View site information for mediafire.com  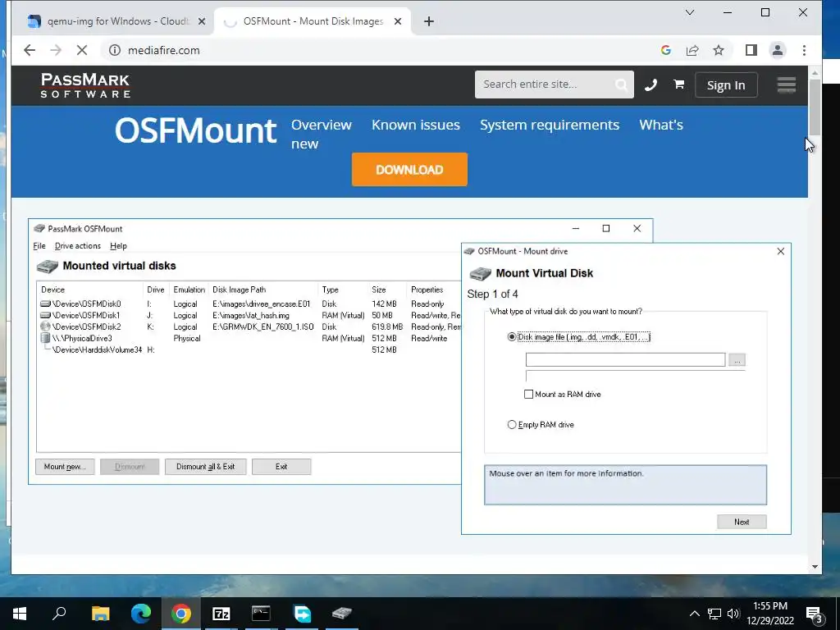115,50
